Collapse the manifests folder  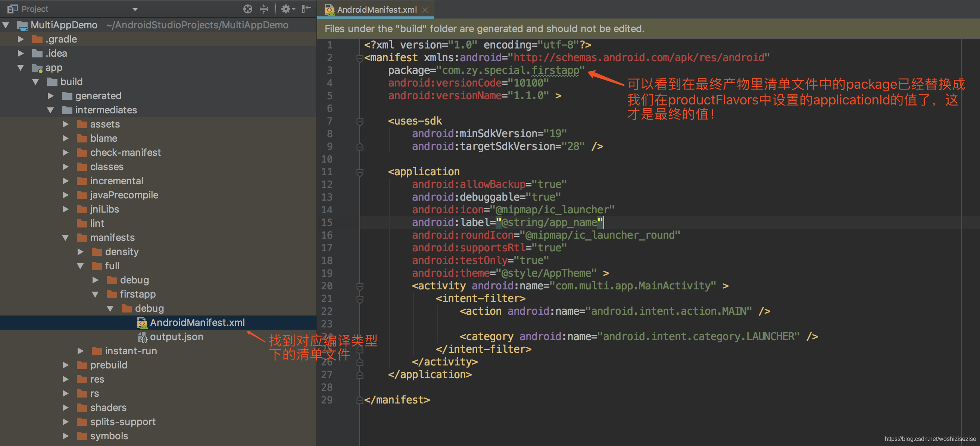(65, 238)
